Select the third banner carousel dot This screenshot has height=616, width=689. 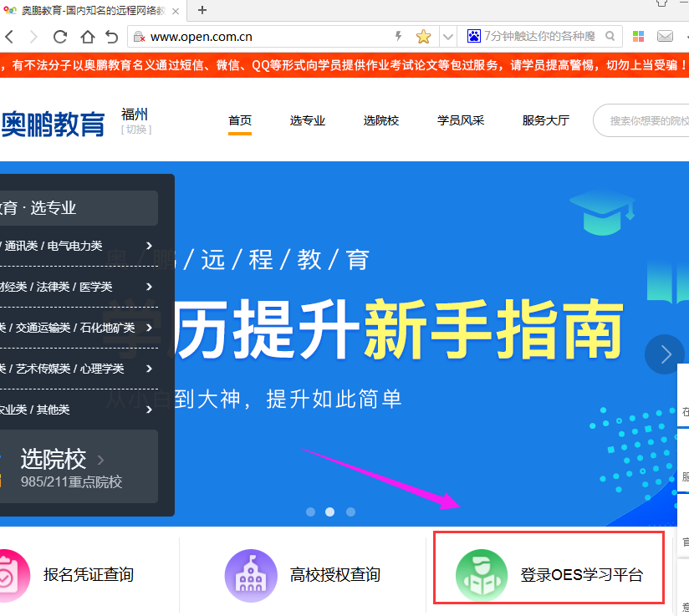click(x=350, y=512)
